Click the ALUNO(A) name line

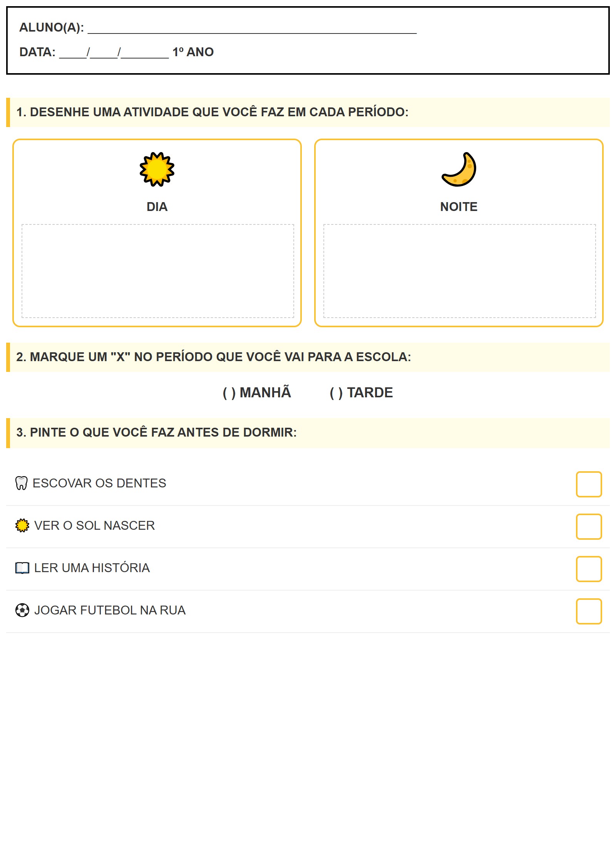(252, 28)
